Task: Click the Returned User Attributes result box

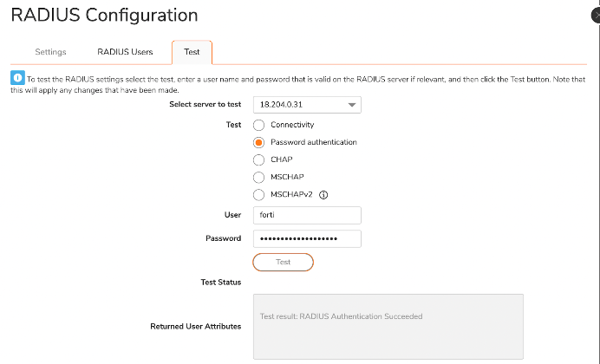Action: [387, 326]
